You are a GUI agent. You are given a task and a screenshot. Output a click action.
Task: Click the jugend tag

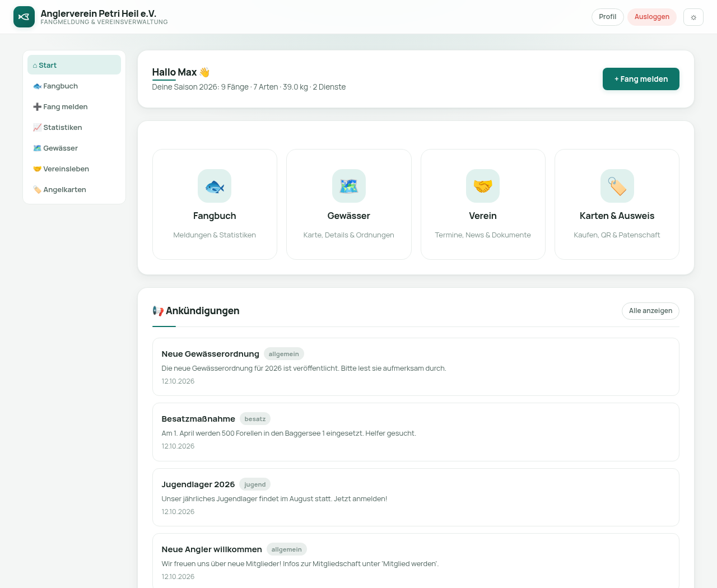[x=255, y=484]
